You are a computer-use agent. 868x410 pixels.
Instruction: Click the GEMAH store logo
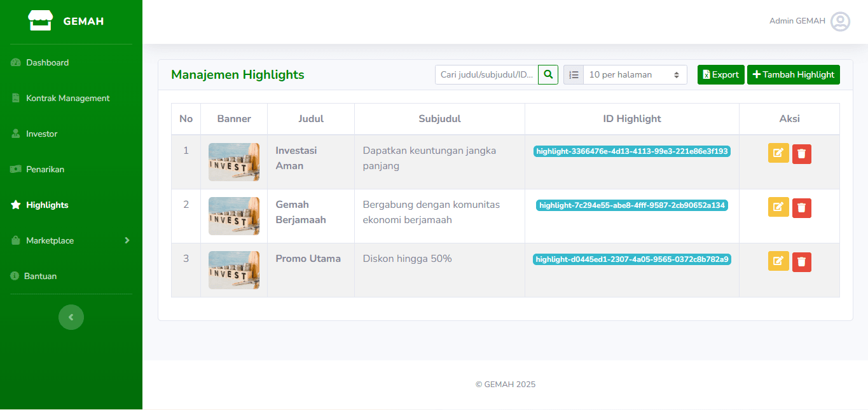(x=40, y=21)
